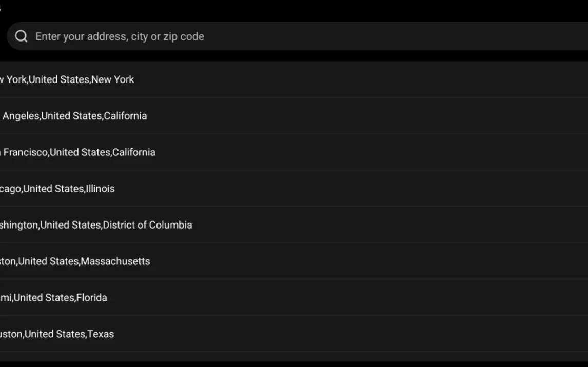The width and height of the screenshot is (588, 367).
Task: Click the magnifying glass search icon
Action: coord(21,36)
